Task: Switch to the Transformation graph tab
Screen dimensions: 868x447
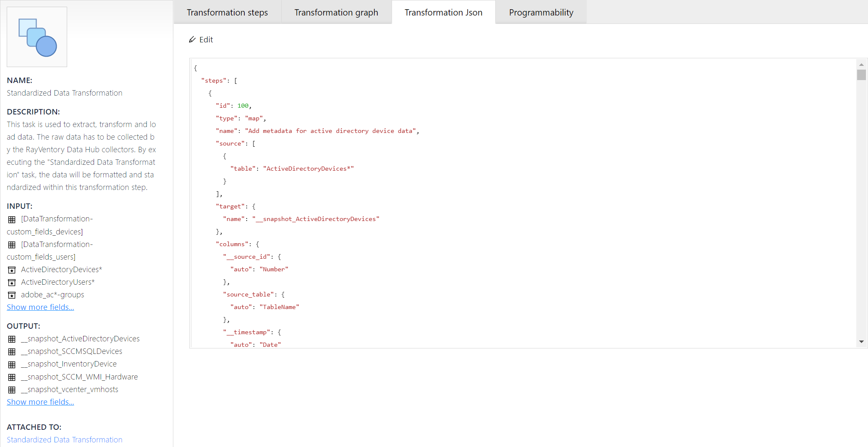Action: click(x=336, y=12)
